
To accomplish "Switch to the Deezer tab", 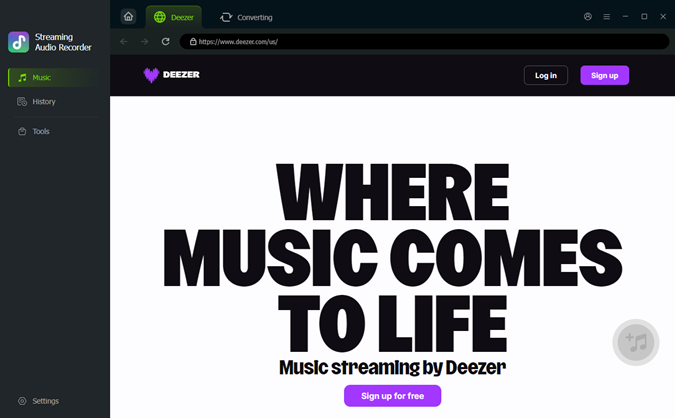I will pyautogui.click(x=174, y=17).
